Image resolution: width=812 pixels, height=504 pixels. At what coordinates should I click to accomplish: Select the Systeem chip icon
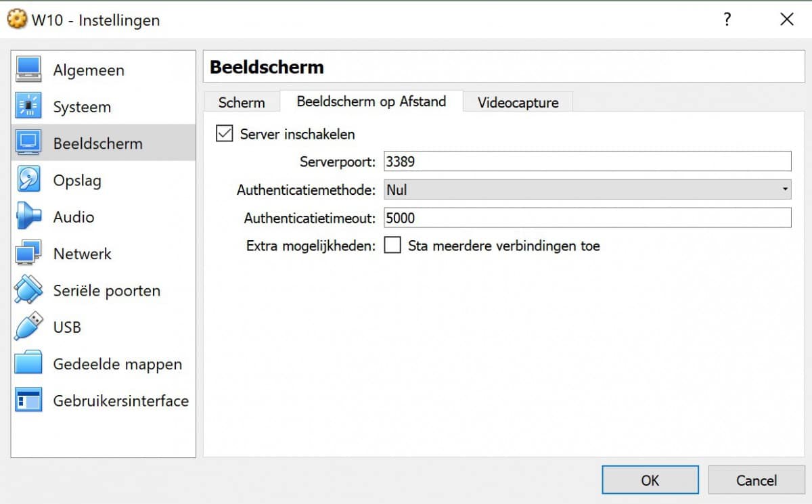coord(28,106)
